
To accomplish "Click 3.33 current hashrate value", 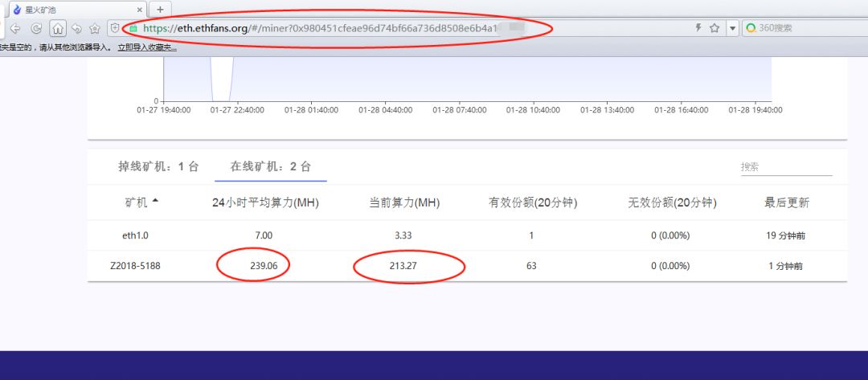I will click(403, 235).
